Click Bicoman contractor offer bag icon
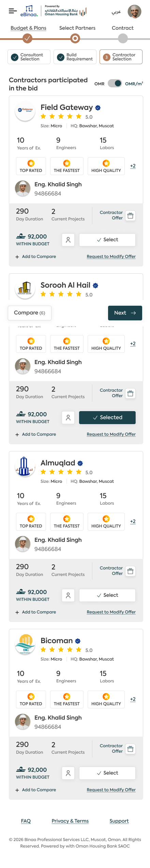Screen dimensions: 150x868 tap(130, 749)
